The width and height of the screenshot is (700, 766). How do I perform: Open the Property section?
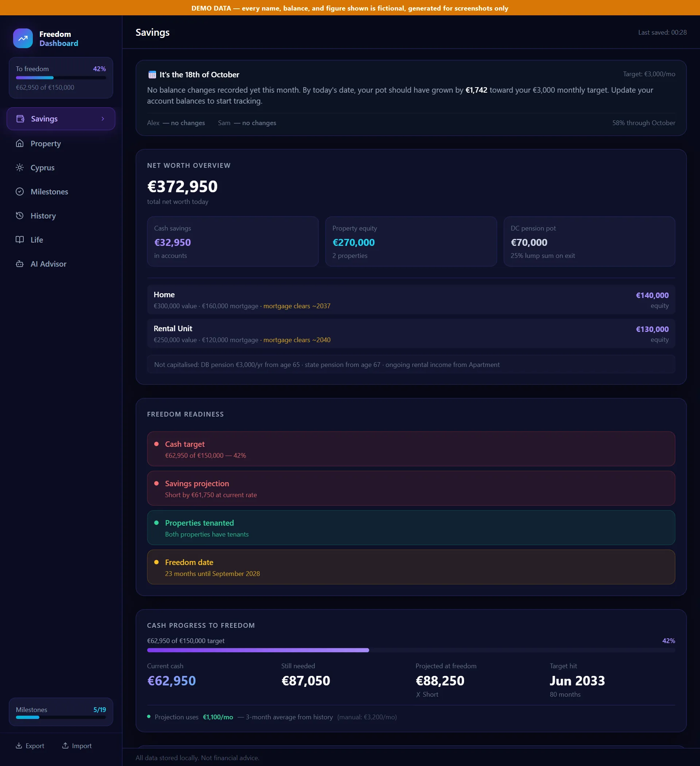61,144
